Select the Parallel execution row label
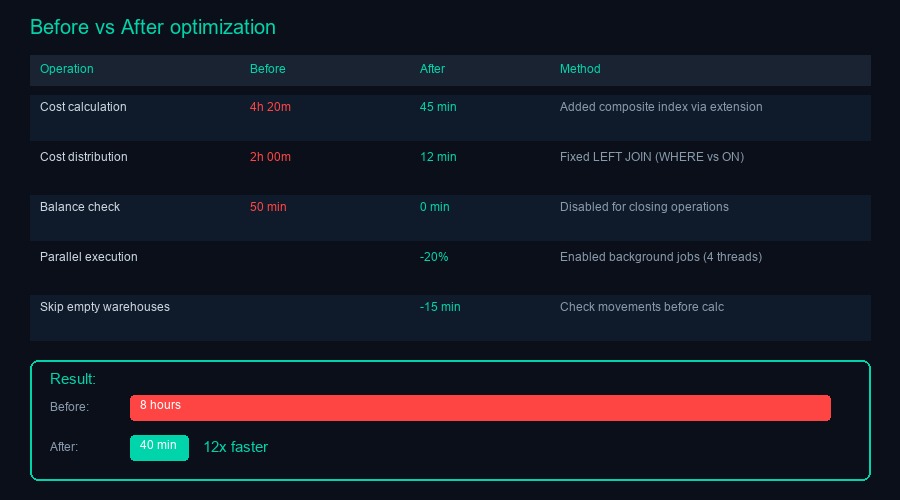This screenshot has width=900, height=500. [x=89, y=257]
